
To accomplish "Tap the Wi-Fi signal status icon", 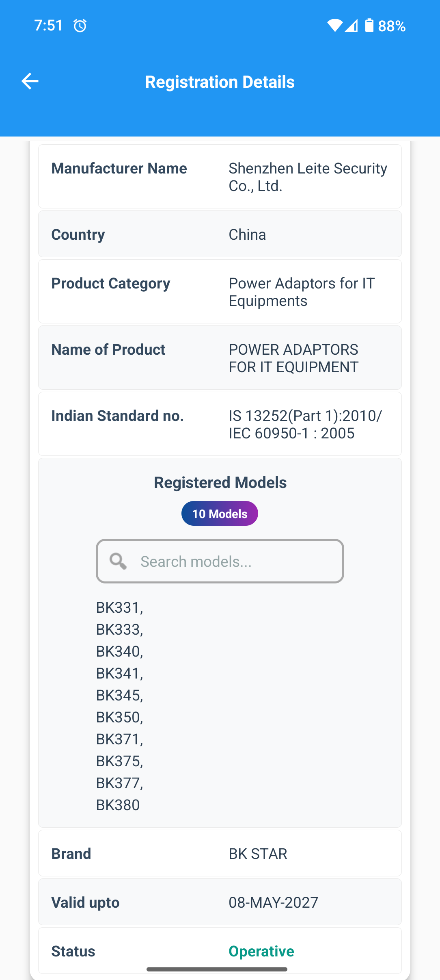I will coord(334,26).
